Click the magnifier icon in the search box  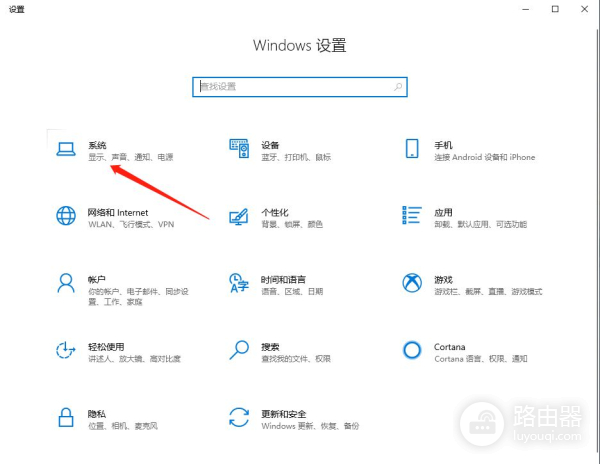398,87
